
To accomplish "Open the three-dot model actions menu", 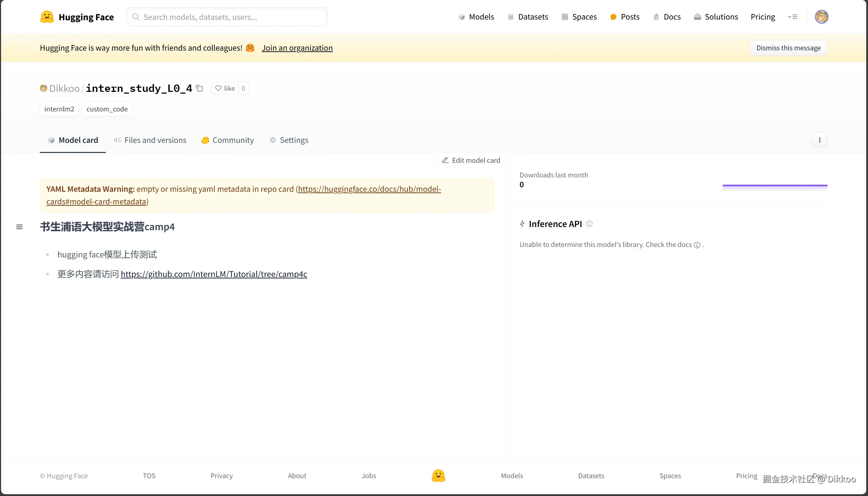I will coord(819,140).
